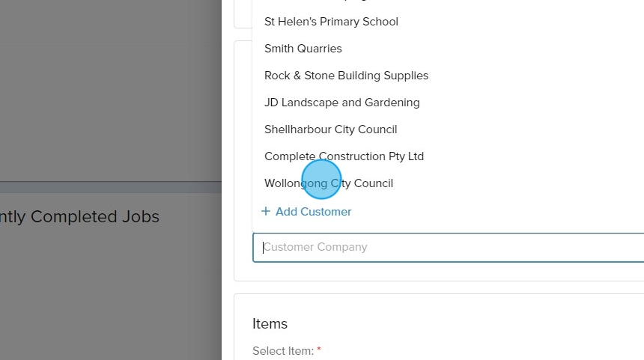The height and width of the screenshot is (360, 644).
Task: Click the Items section heading
Action: (270, 323)
